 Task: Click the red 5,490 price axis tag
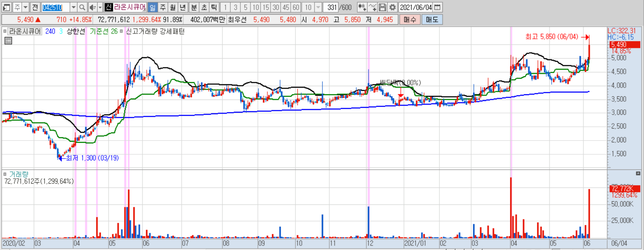[x=625, y=44]
